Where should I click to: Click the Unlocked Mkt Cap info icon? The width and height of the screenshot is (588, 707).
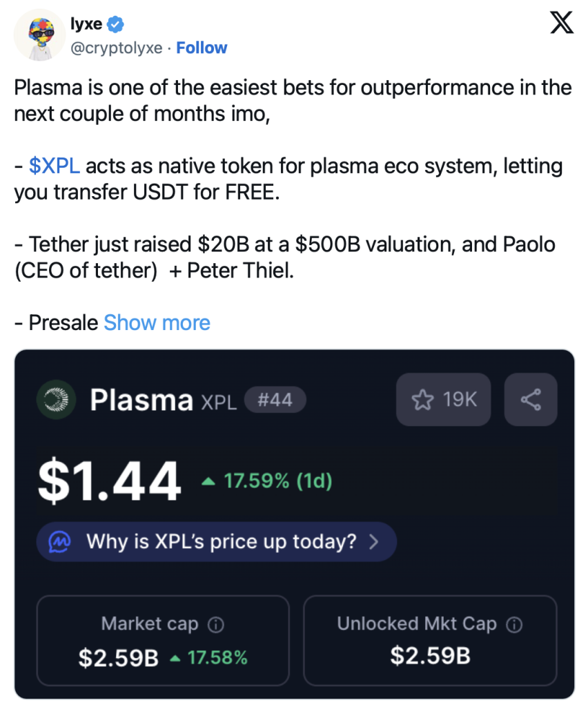coord(513,625)
